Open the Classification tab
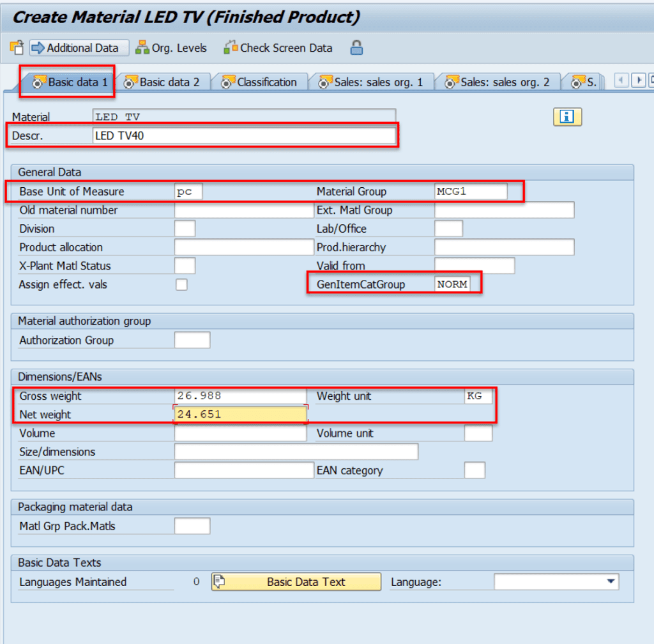The width and height of the screenshot is (654, 644). 259,82
